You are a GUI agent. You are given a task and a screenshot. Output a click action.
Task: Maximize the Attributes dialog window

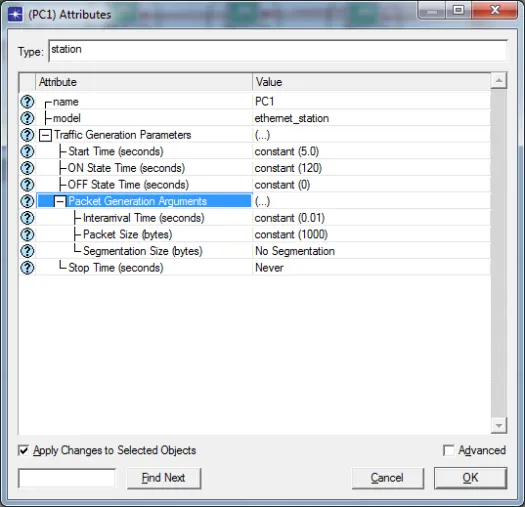pyautogui.click(x=458, y=10)
